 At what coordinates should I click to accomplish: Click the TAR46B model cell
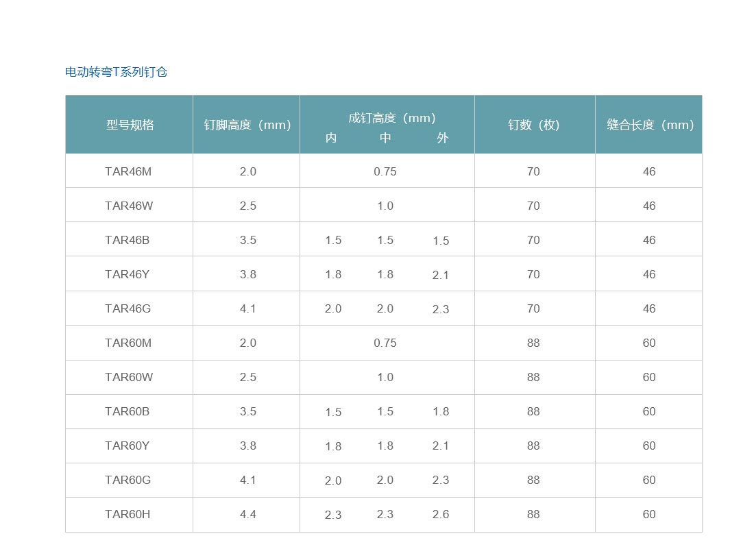(127, 240)
